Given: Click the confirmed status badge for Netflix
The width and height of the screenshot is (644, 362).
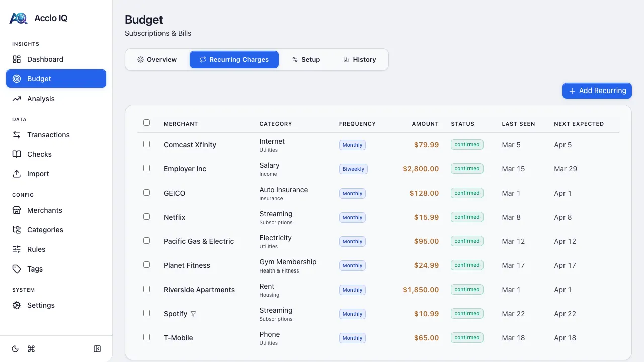Looking at the screenshot, I should (467, 217).
